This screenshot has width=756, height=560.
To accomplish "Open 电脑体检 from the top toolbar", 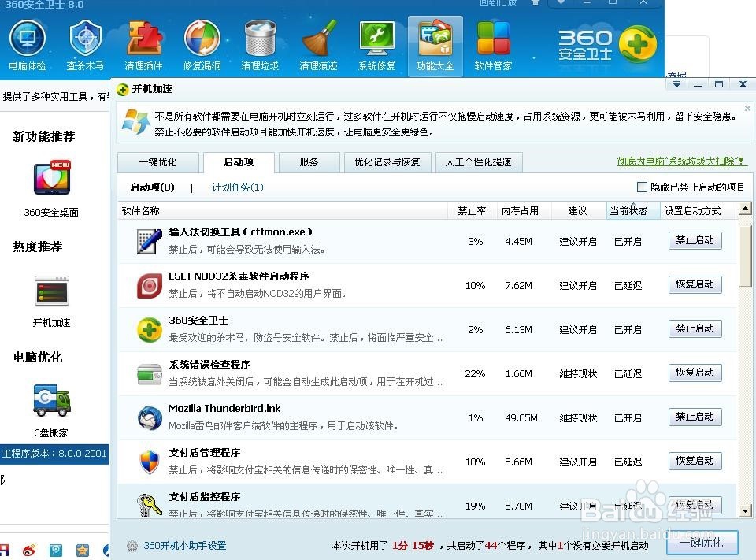I will pyautogui.click(x=28, y=46).
